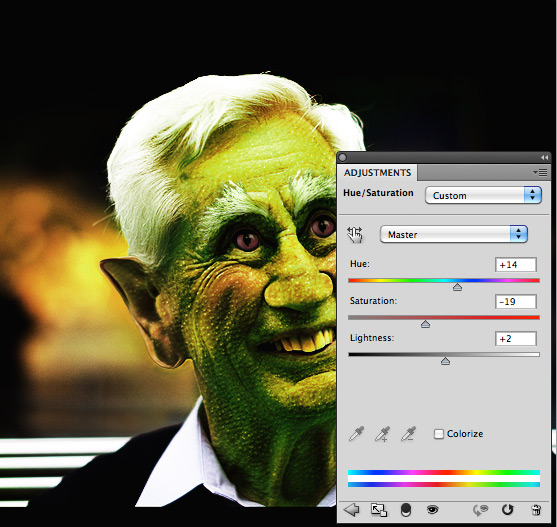Collapse the panel with double-arrow icon
Screen dimensions: 557x527
click(x=544, y=157)
